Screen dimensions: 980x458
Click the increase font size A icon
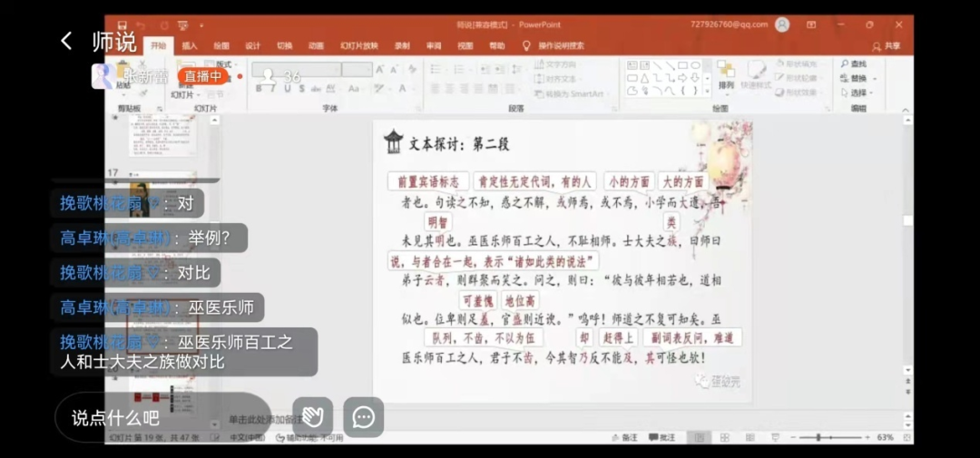point(379,69)
